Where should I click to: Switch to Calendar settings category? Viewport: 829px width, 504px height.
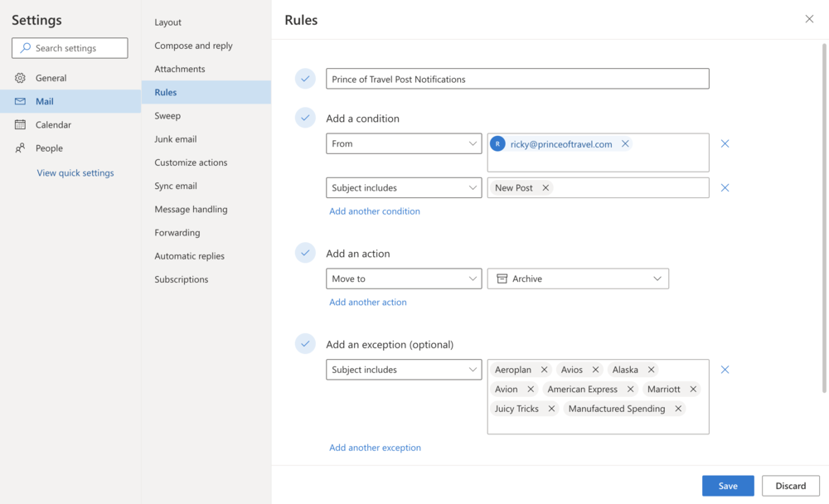[x=53, y=124]
